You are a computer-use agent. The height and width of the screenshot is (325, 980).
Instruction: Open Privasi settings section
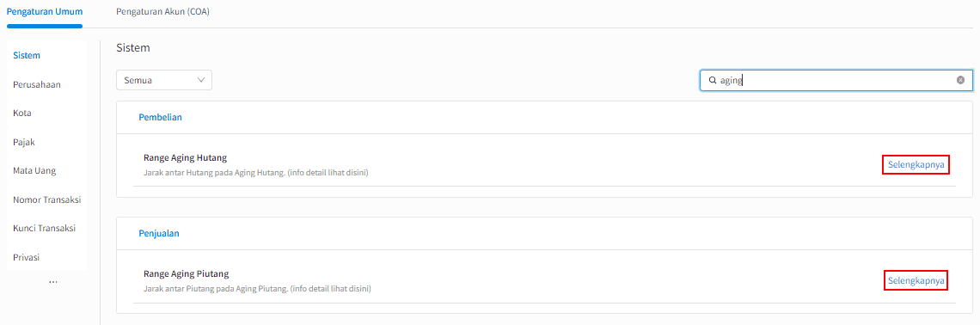click(x=26, y=257)
